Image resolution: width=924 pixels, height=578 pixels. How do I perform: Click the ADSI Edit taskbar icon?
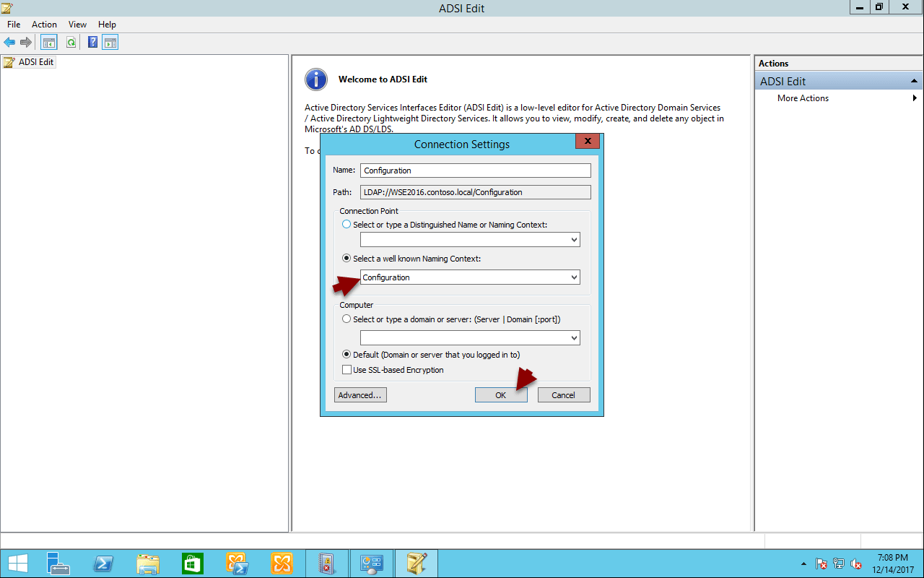(x=417, y=564)
